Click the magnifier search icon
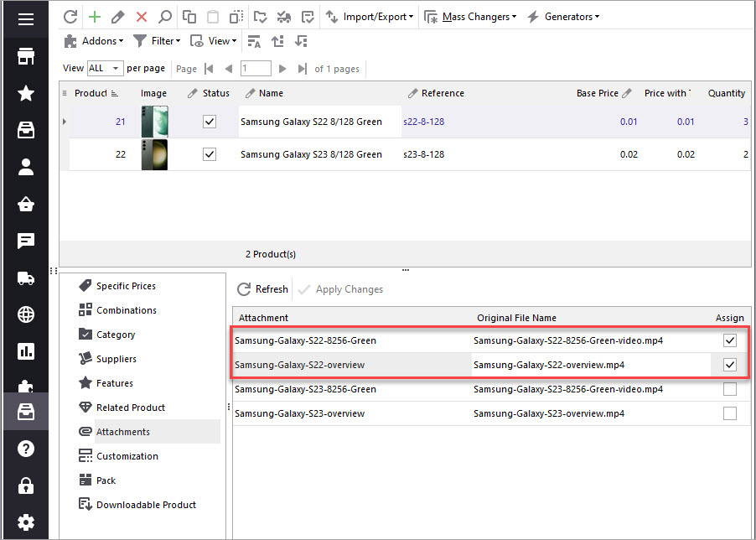This screenshot has height=540, width=756. (x=165, y=17)
